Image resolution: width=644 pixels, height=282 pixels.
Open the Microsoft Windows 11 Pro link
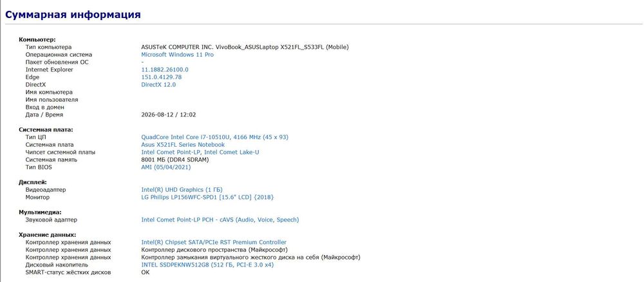(178, 55)
